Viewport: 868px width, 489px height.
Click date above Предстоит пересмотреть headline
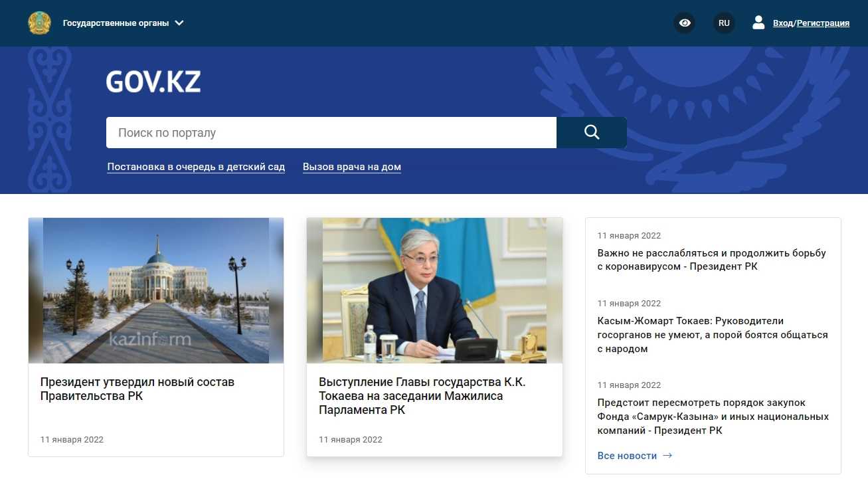629,385
